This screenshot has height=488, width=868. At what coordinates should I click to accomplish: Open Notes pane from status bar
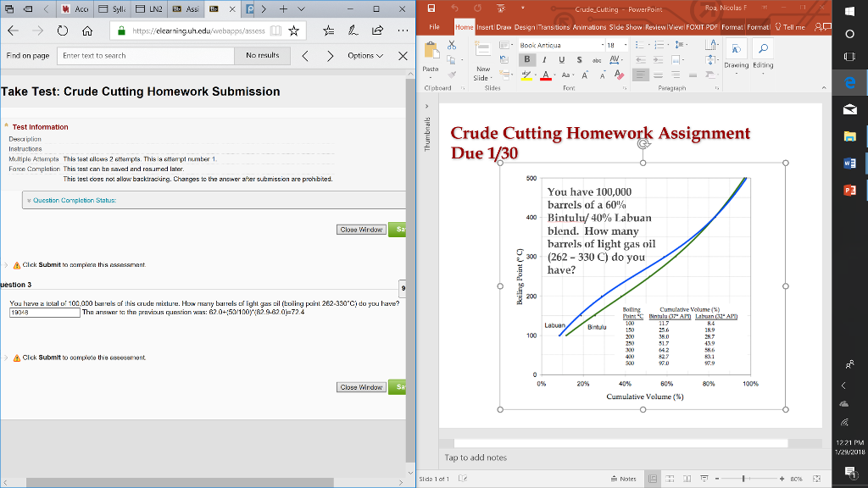point(624,479)
